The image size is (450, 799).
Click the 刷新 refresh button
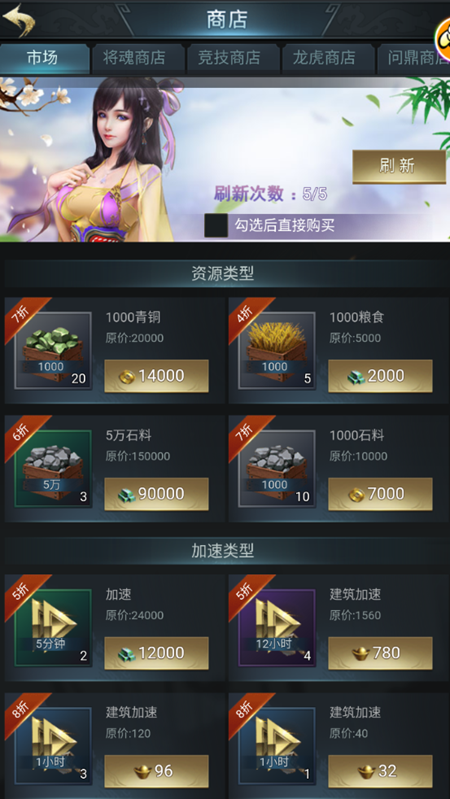pyautogui.click(x=399, y=167)
